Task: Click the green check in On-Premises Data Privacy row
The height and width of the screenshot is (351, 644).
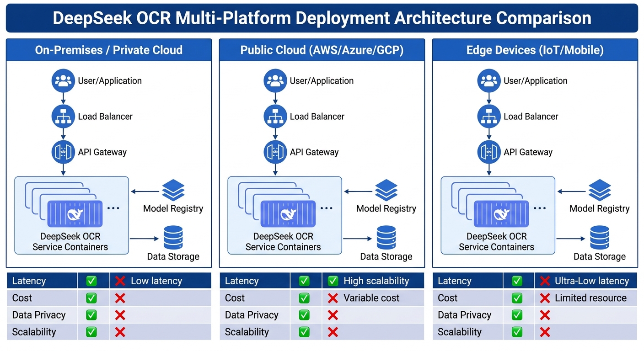Action: 91,315
